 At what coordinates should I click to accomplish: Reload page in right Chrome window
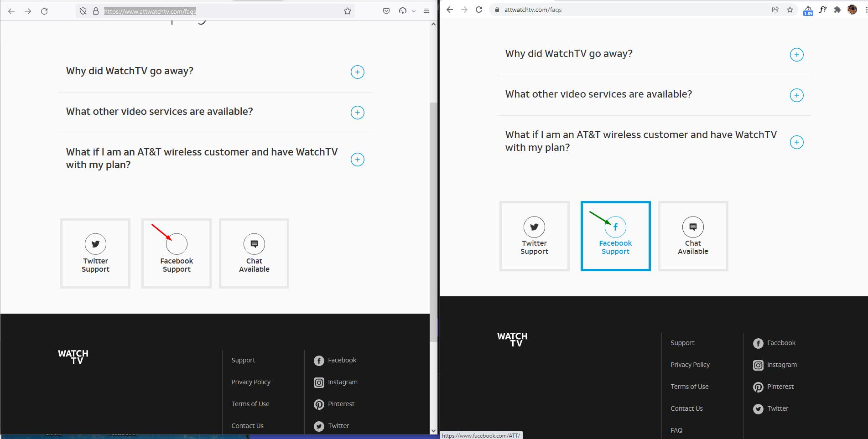tap(479, 10)
